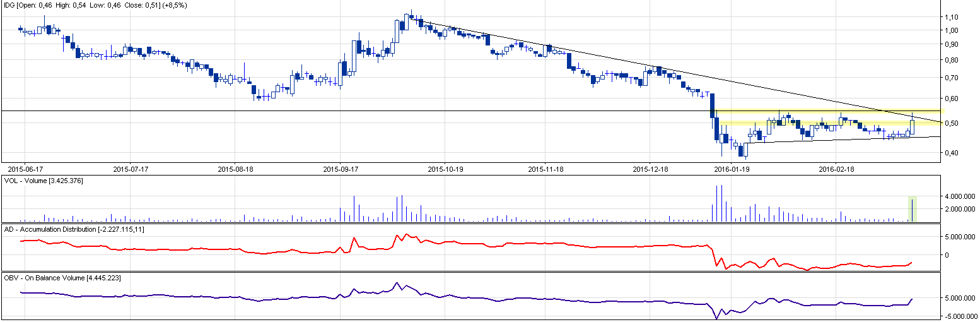This screenshot has width=980, height=322.
Task: Click the purple On Balance Volume line
Action: click(441, 296)
